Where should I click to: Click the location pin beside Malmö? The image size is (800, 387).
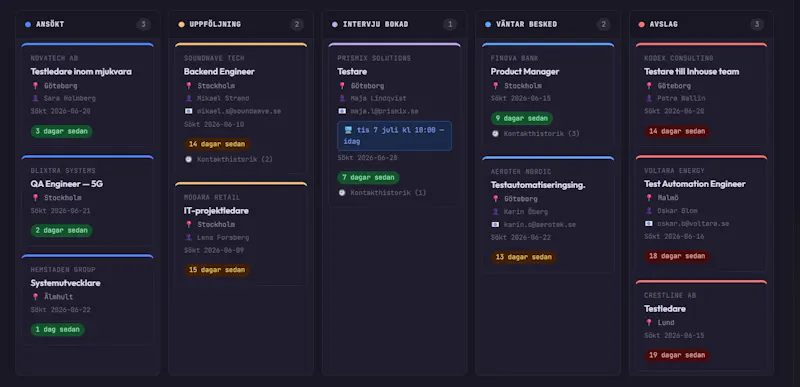pos(649,198)
